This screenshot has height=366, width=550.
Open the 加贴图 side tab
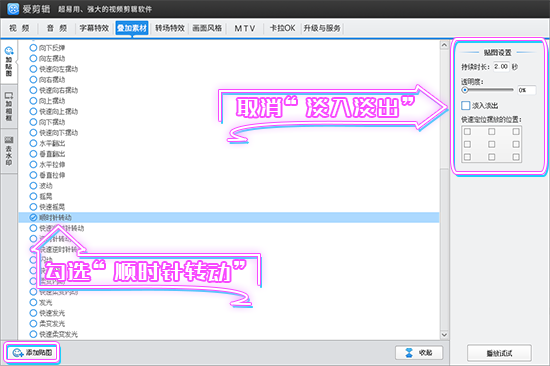click(9, 62)
